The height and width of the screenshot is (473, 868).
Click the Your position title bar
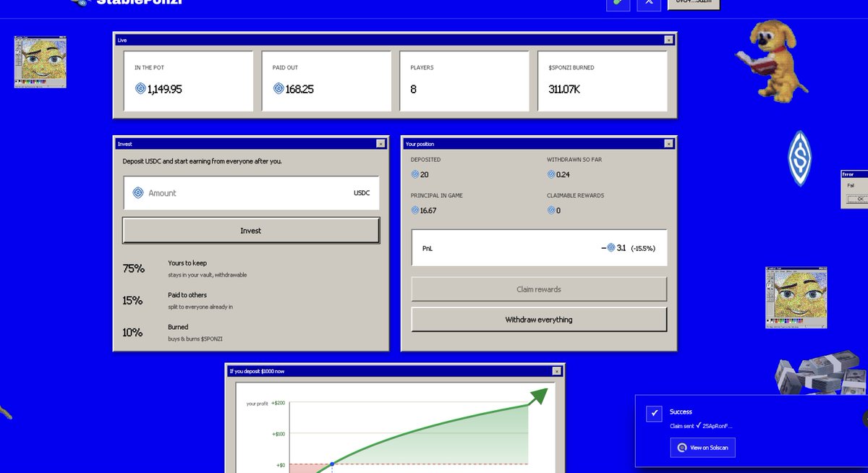pos(539,144)
